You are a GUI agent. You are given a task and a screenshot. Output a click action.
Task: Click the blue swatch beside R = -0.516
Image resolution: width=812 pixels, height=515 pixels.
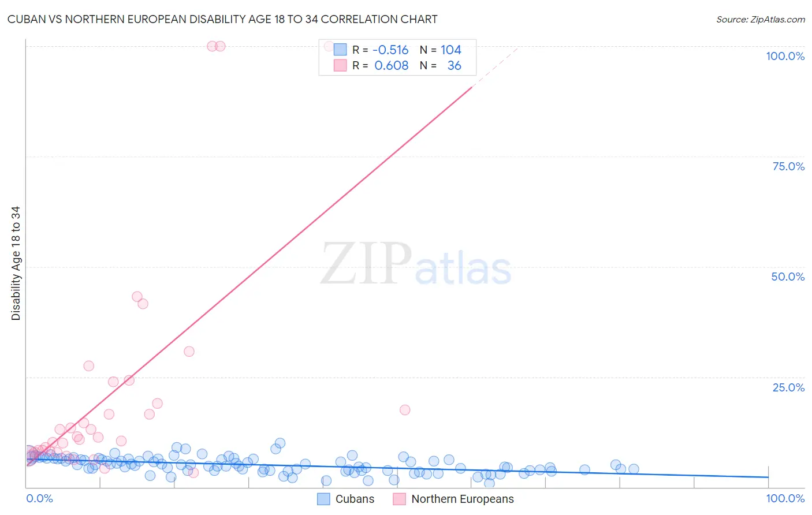(x=340, y=50)
